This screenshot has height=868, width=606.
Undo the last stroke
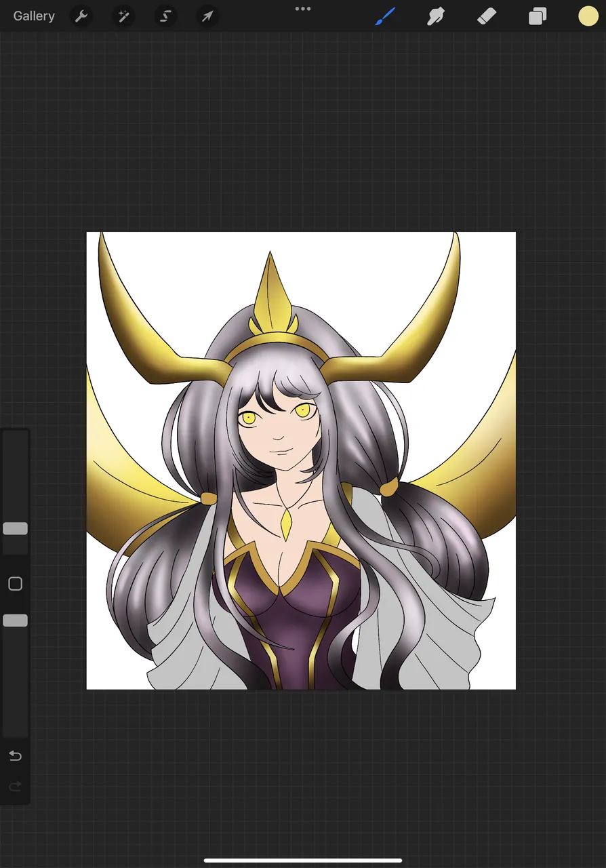pos(15,755)
